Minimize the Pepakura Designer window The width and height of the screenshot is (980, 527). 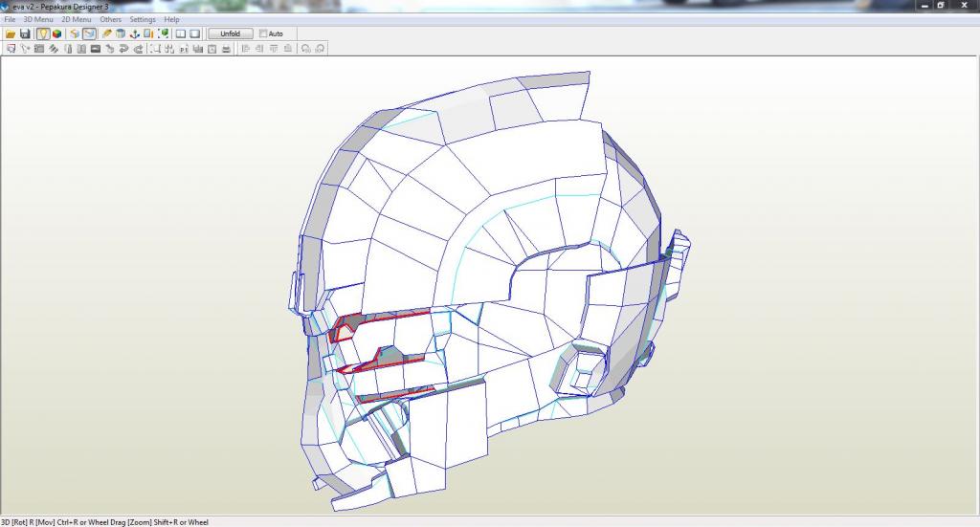pyautogui.click(x=925, y=6)
